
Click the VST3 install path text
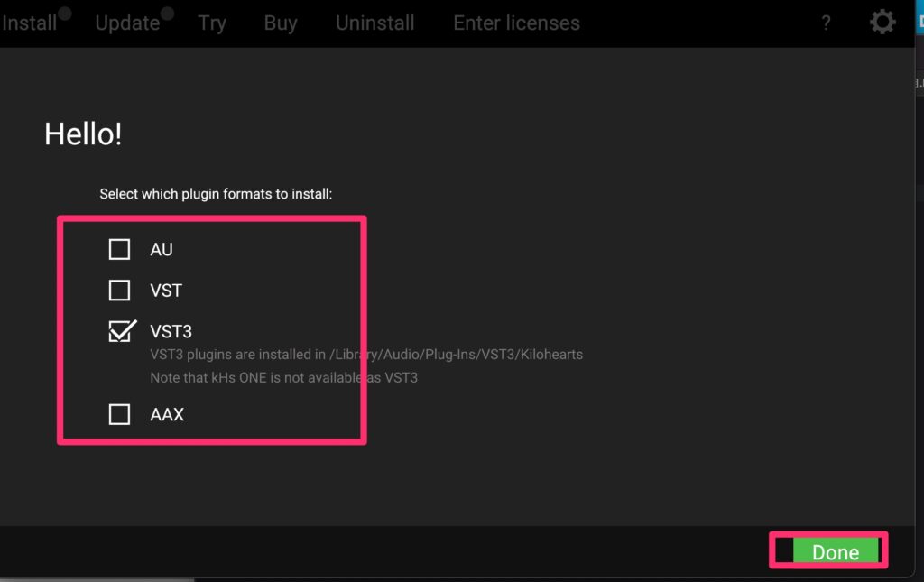366,355
